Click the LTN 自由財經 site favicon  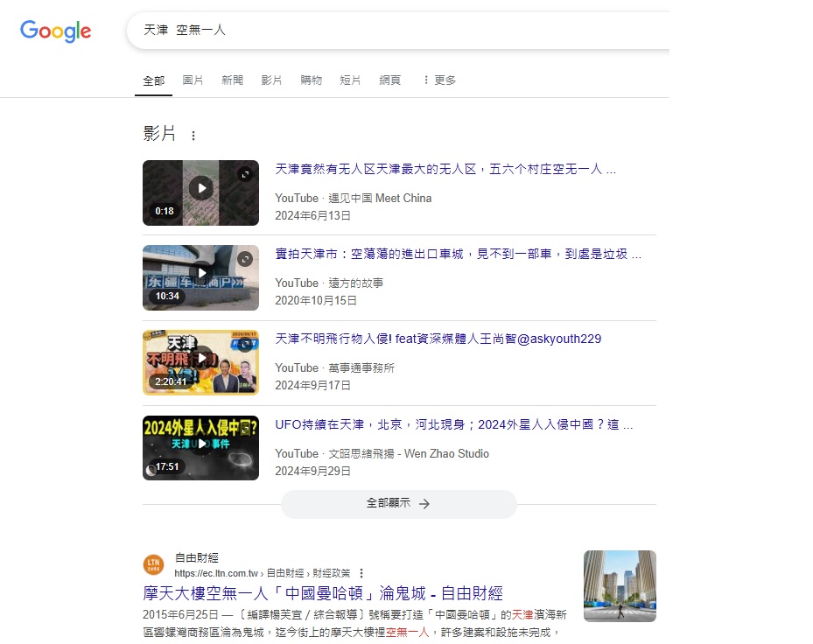tap(153, 564)
